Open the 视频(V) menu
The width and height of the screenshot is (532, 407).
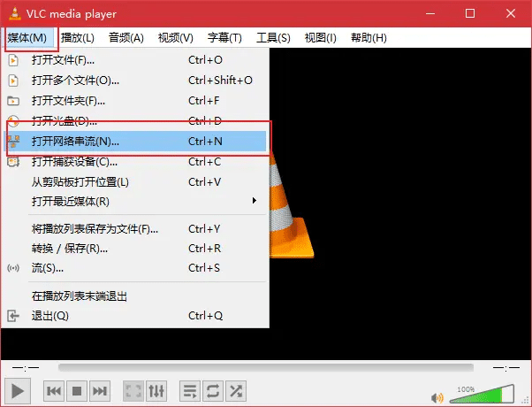pos(175,38)
